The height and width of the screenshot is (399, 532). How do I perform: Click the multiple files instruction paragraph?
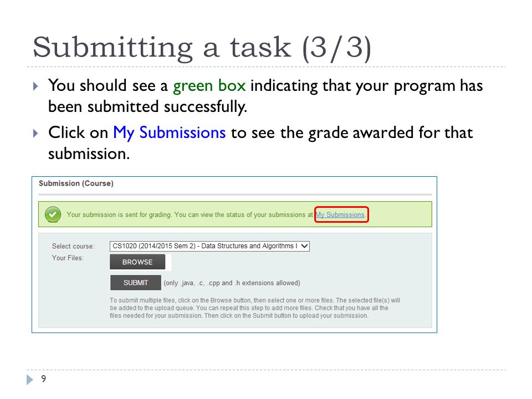(x=255, y=308)
